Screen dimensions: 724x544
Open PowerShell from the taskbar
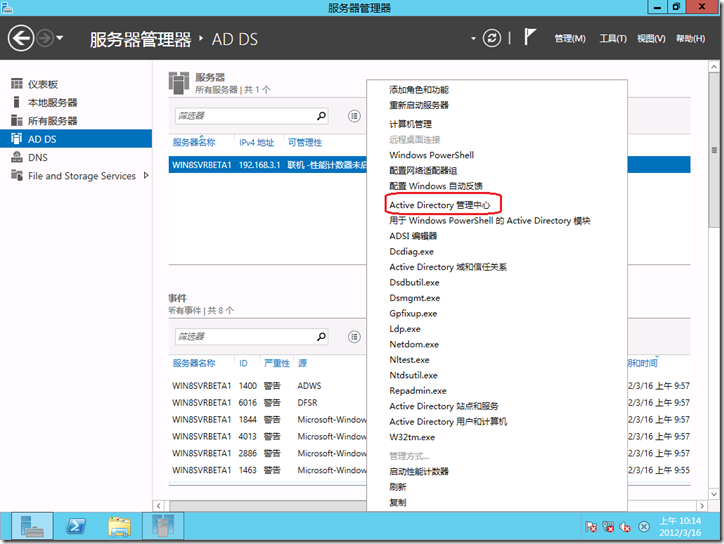pos(75,526)
